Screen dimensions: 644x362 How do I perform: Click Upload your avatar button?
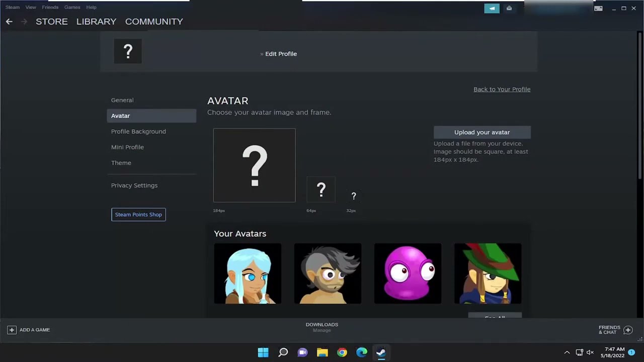click(482, 132)
